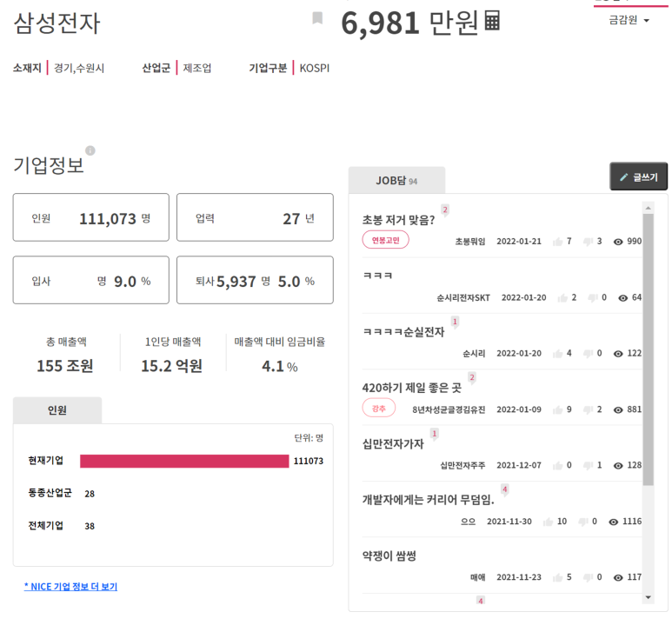Viewport: 672px width, 632px height.
Task: Like the 약쟁이 쌈썽 post
Action: coord(557,577)
